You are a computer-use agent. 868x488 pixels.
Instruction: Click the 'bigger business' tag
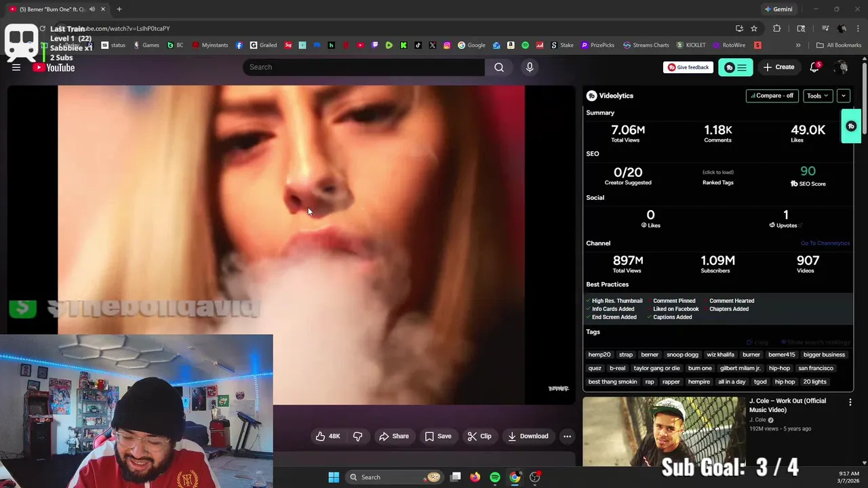tap(824, 354)
